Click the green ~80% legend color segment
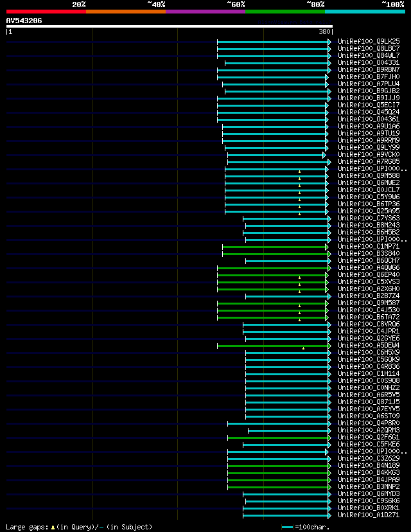Viewport: 411px width, 532px height. pos(285,12)
